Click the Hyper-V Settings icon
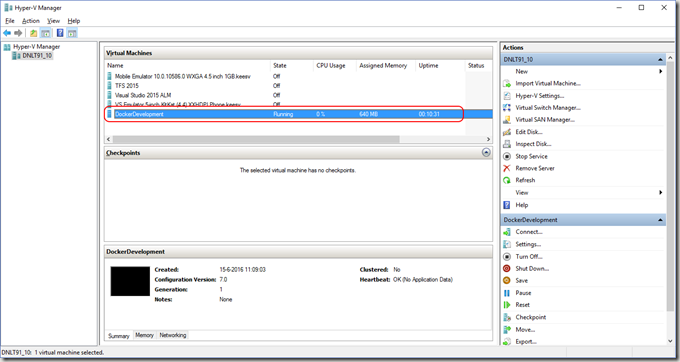This screenshot has height=362, width=680. 507,95
